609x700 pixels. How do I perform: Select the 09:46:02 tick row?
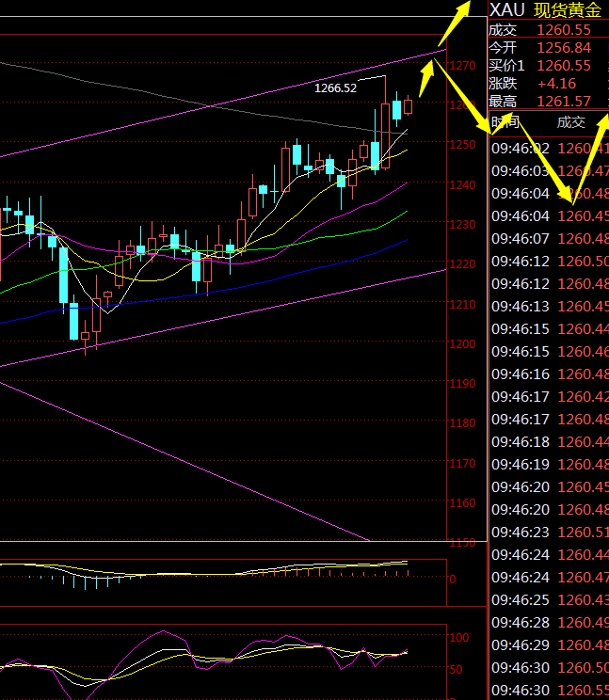pos(550,149)
